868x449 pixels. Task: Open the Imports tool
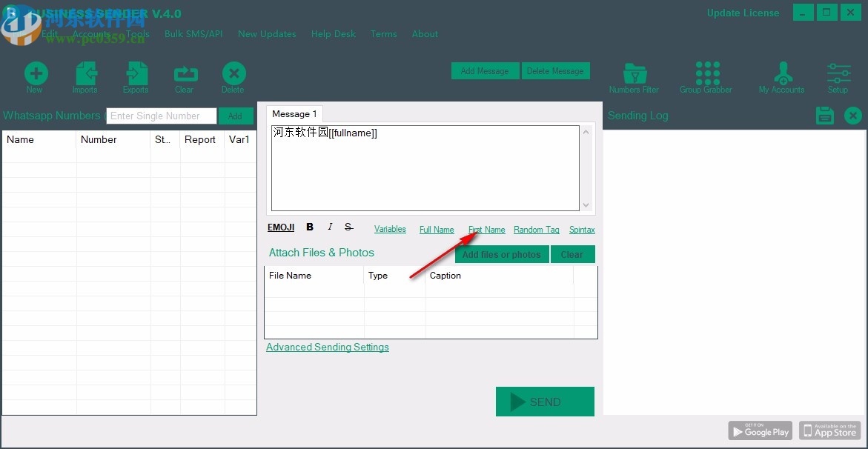tap(85, 76)
